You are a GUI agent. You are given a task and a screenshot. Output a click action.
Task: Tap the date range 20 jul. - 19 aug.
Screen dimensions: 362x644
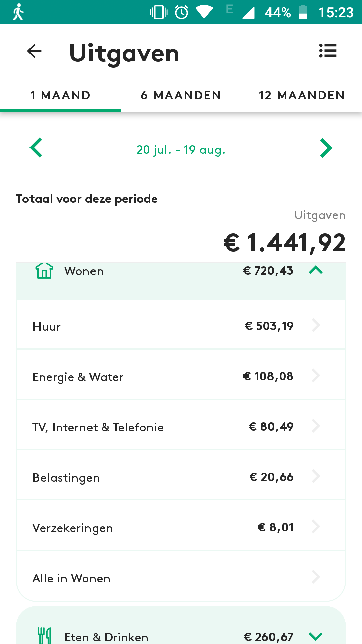click(x=181, y=150)
